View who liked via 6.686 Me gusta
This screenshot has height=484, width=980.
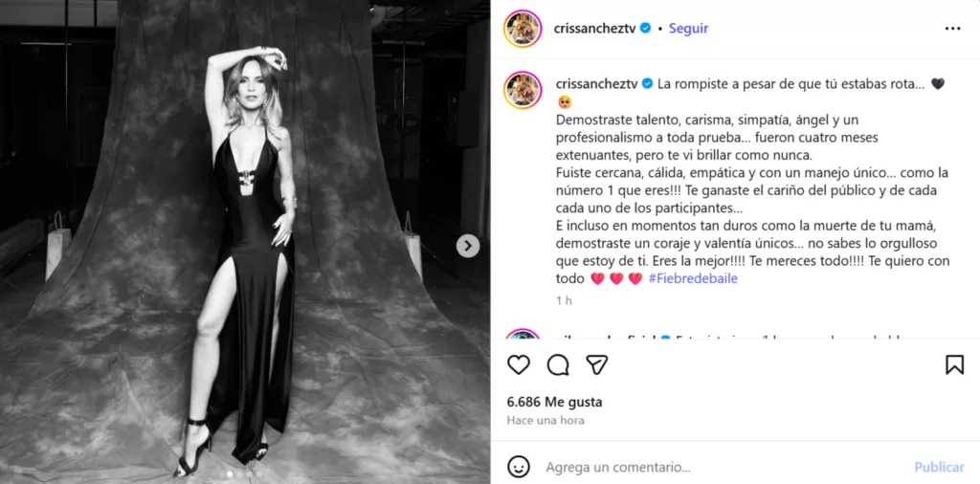(554, 402)
